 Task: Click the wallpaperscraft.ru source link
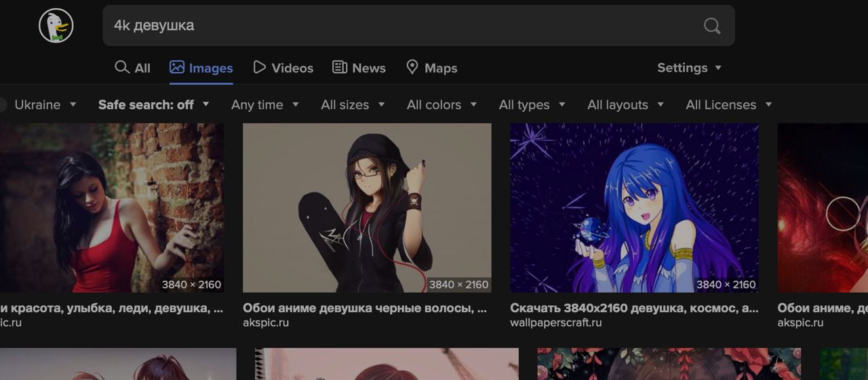click(555, 322)
